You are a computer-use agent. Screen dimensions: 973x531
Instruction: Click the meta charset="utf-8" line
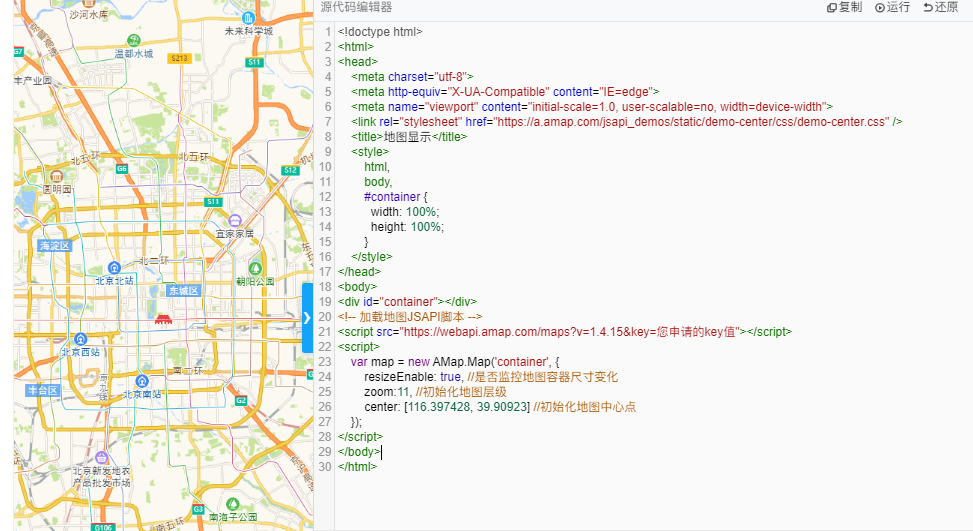(x=412, y=77)
